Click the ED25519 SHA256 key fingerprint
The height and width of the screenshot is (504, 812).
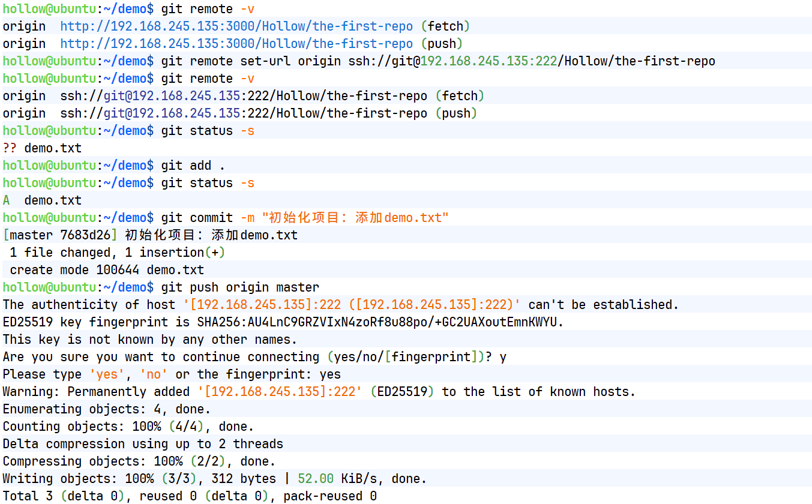click(x=380, y=322)
